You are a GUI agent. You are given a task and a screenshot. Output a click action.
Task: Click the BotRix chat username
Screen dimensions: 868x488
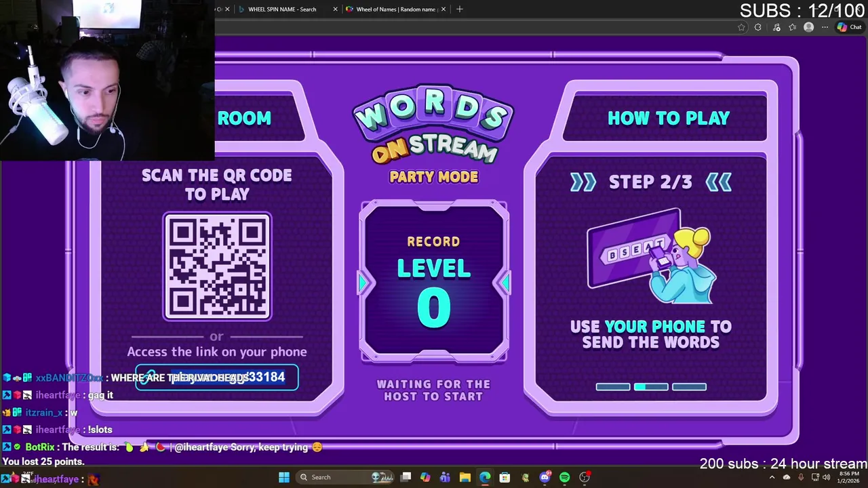point(39,447)
